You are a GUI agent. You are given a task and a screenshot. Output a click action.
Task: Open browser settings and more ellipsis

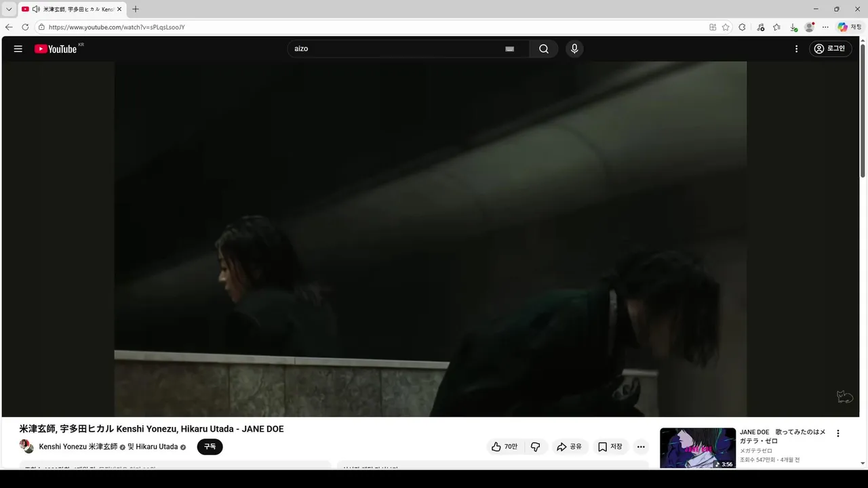(825, 27)
